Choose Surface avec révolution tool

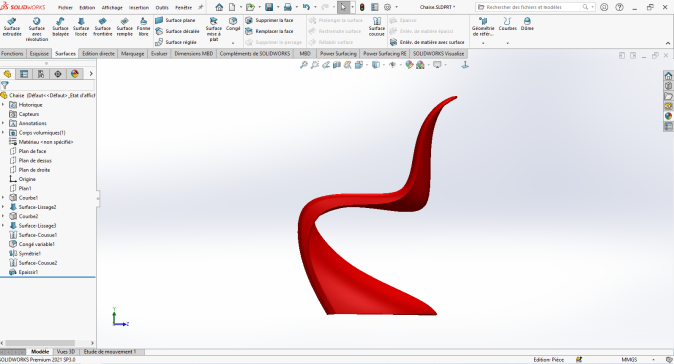click(37, 29)
